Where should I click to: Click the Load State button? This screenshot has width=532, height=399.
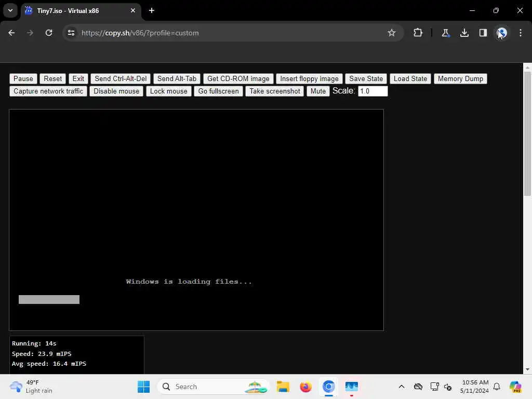[x=410, y=79]
